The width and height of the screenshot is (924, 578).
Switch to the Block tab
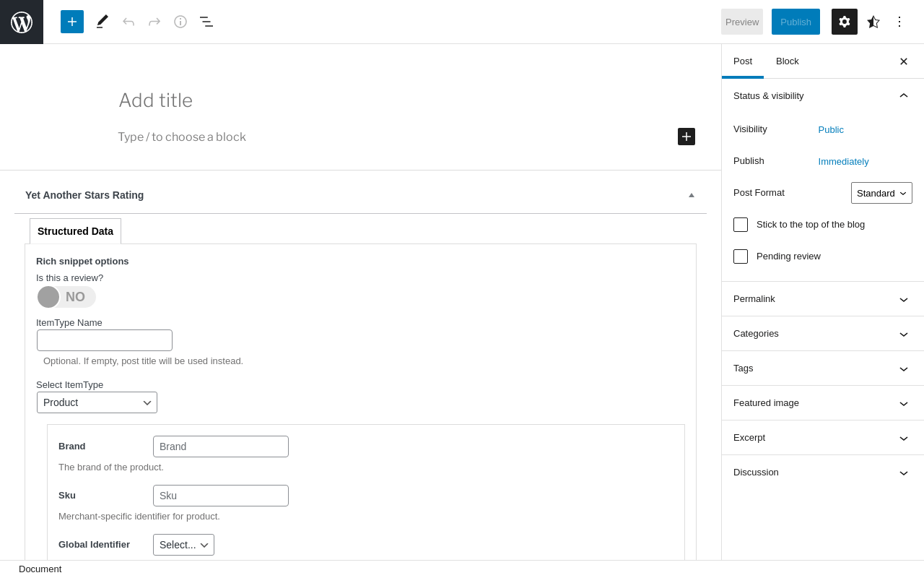click(788, 61)
